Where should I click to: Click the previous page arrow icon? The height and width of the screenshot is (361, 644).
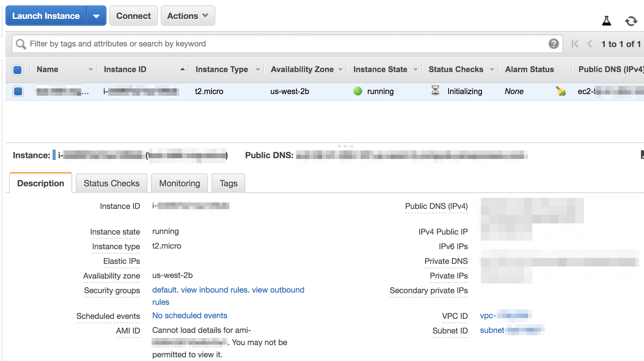tap(590, 44)
